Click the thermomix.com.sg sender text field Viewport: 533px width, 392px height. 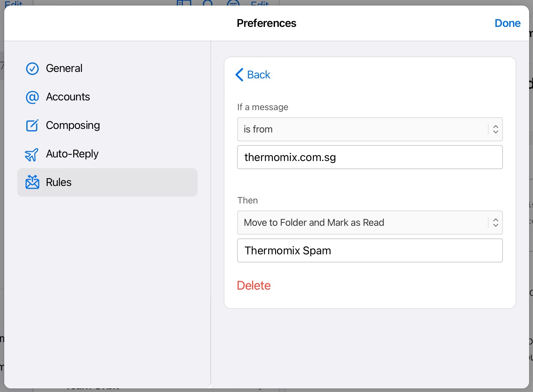(370, 157)
